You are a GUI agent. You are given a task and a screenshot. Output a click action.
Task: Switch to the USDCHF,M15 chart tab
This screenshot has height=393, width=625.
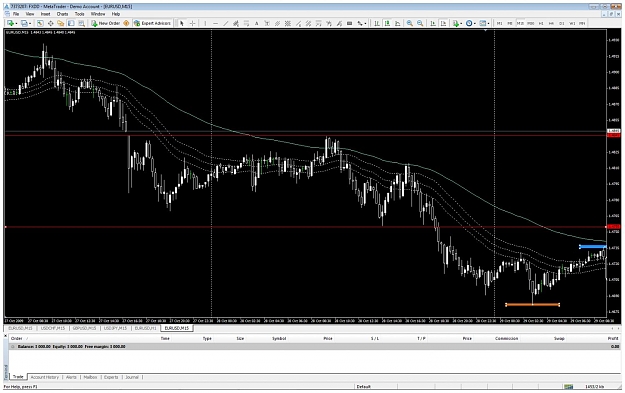53,328
